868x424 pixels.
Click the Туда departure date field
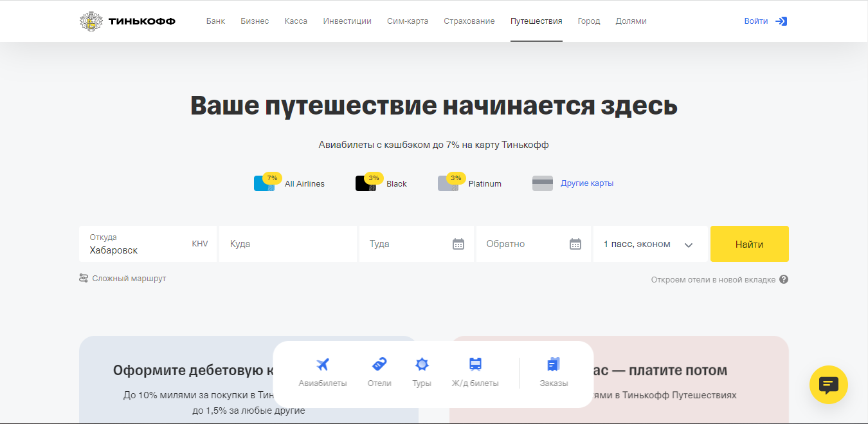417,244
